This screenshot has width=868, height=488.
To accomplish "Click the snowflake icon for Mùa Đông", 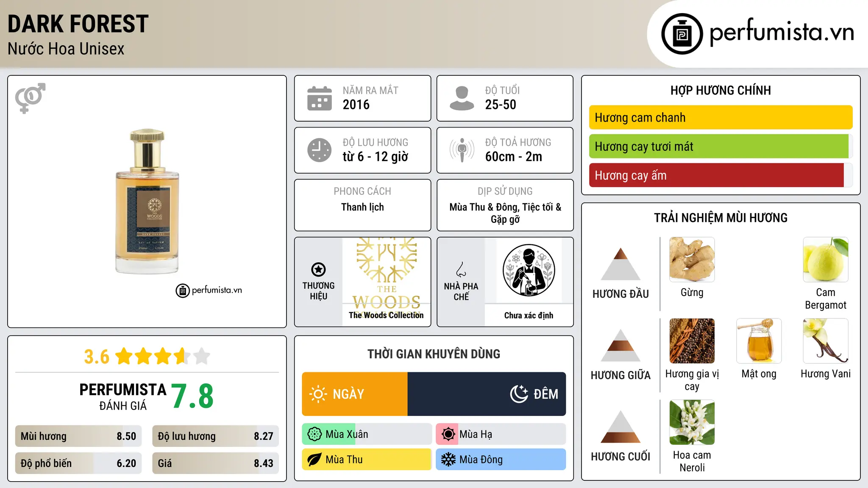I will click(448, 460).
